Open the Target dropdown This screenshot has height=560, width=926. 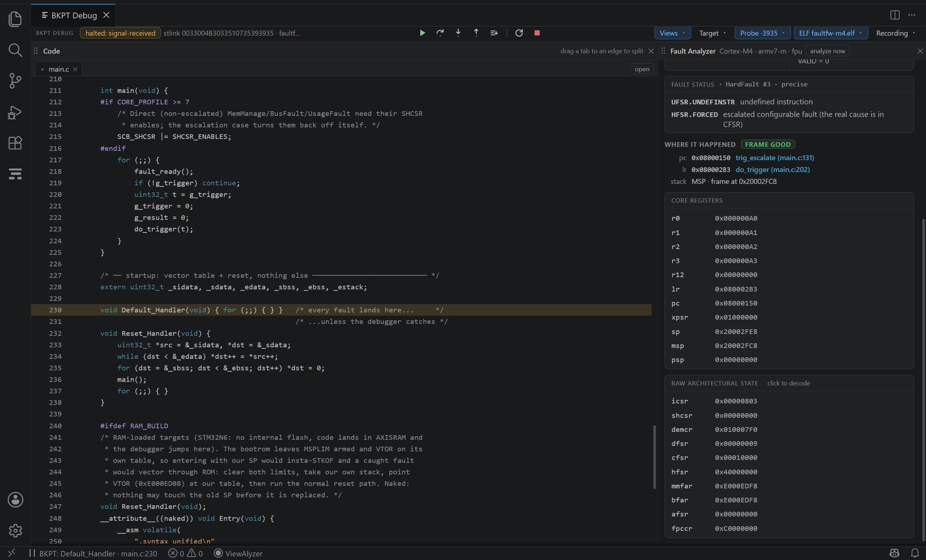712,33
